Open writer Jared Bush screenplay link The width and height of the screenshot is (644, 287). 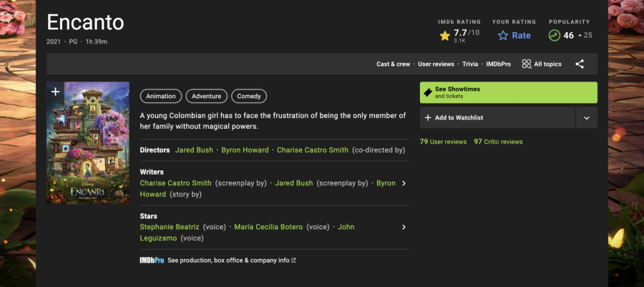coord(293,183)
